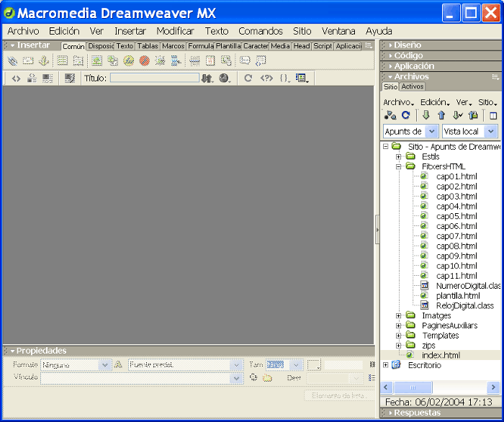This screenshot has width=504, height=422.
Task: Switch to the Marcos insert tab
Action: tap(173, 46)
